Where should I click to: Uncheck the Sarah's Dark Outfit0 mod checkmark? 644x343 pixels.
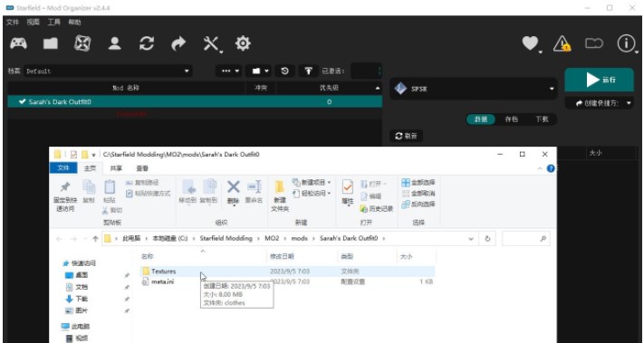pyautogui.click(x=22, y=101)
